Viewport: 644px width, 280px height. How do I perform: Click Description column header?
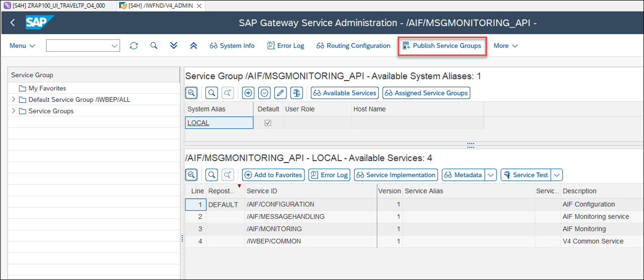coord(602,191)
